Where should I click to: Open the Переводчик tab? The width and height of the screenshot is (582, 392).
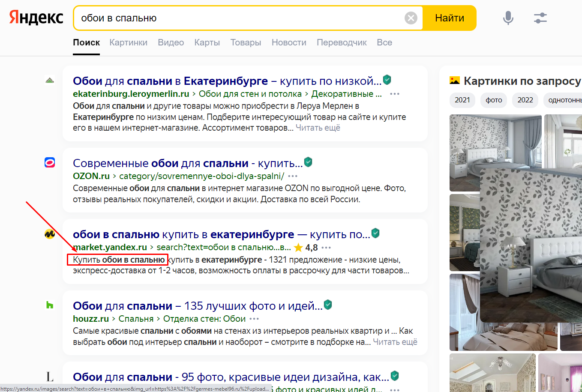[342, 42]
